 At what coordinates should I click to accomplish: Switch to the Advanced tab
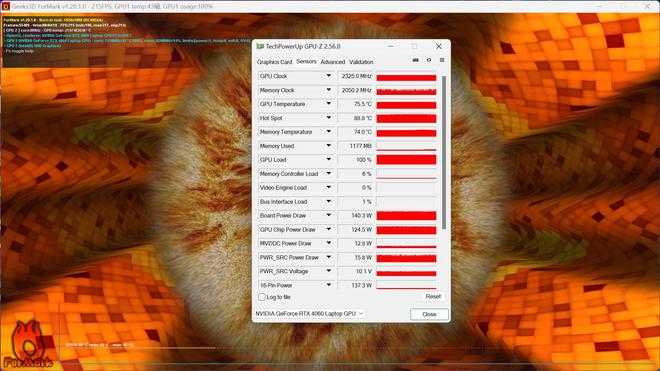click(x=333, y=62)
